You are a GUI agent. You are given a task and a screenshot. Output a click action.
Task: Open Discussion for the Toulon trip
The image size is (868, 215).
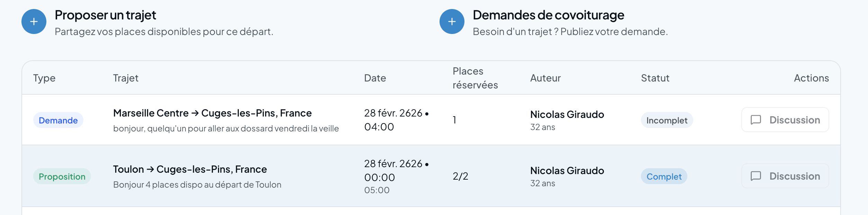[785, 176]
